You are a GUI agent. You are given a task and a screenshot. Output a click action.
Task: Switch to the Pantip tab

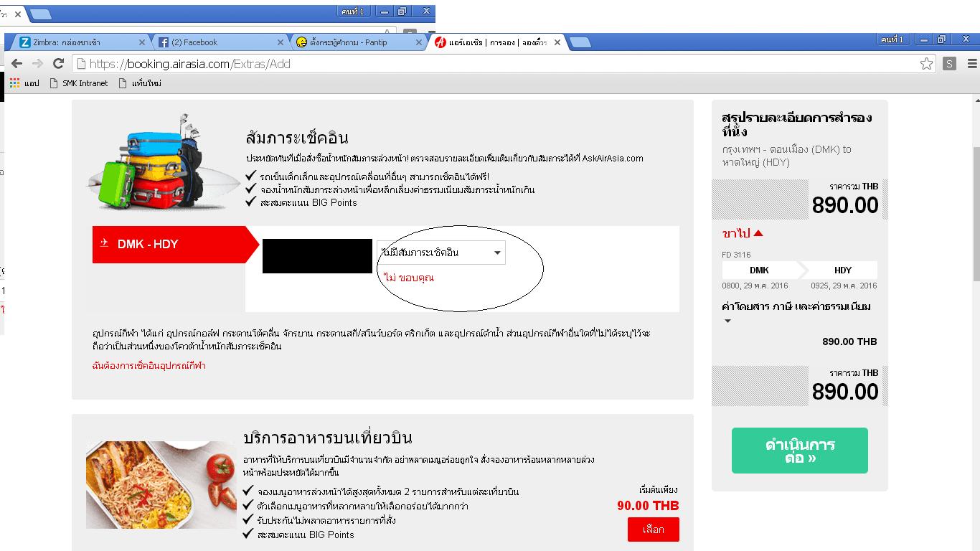pos(358,42)
